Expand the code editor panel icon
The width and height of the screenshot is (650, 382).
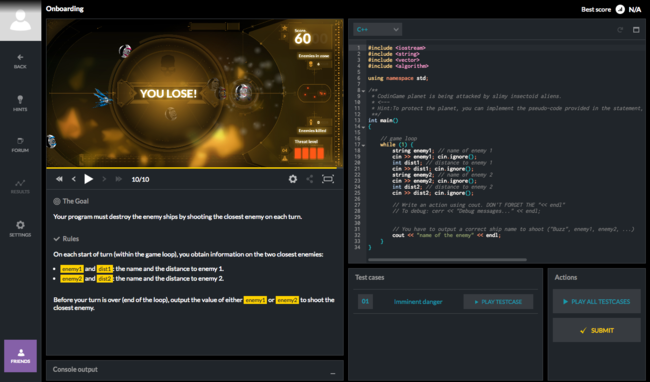[x=636, y=30]
